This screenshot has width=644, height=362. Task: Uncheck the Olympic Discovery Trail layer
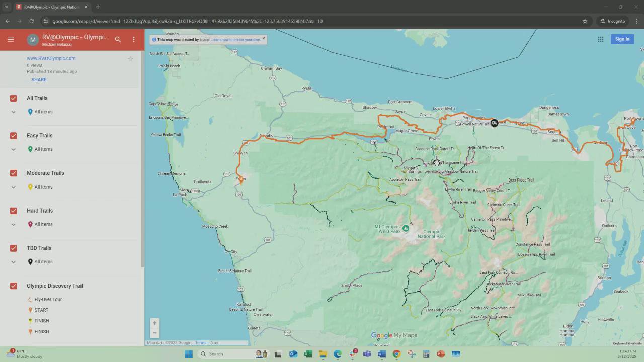coord(14,286)
